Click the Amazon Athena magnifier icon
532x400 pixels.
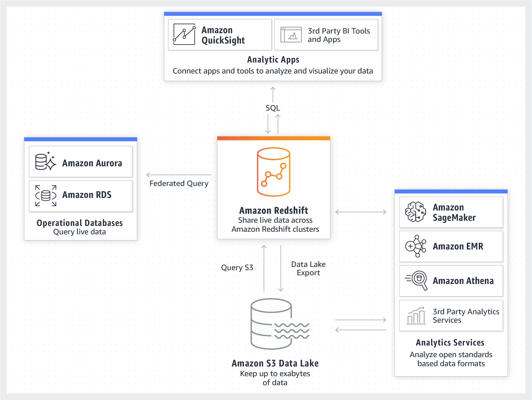(416, 280)
